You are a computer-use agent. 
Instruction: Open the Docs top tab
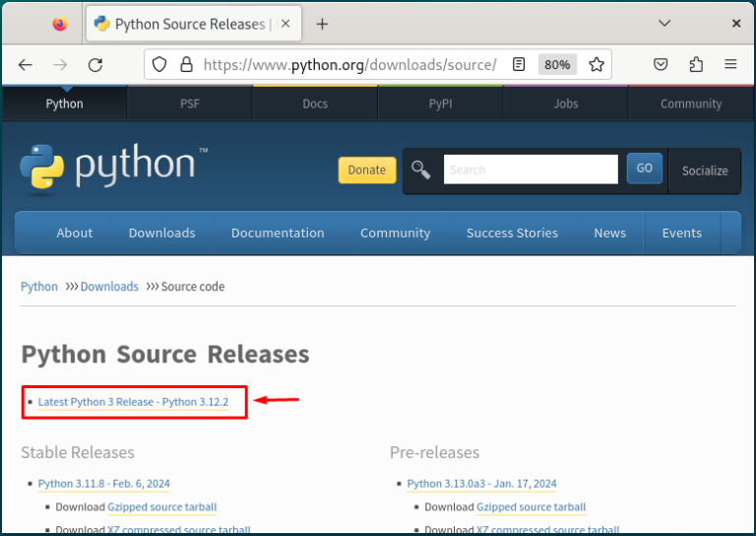pyautogui.click(x=315, y=103)
